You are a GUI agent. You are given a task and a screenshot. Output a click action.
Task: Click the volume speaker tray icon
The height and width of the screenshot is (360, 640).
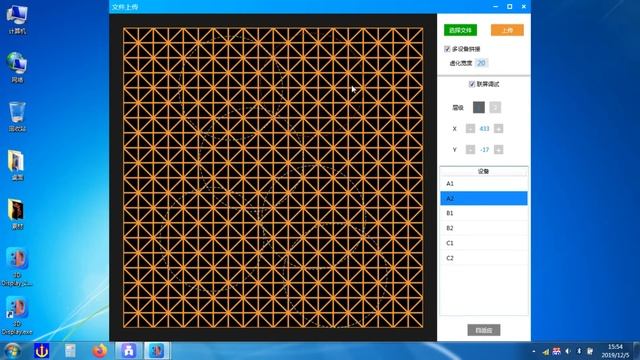[x=568, y=351]
